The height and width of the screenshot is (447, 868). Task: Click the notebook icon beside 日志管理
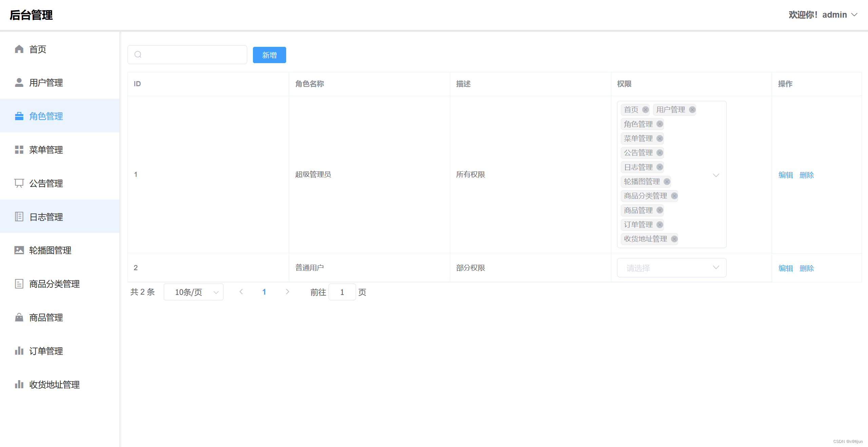click(x=19, y=217)
